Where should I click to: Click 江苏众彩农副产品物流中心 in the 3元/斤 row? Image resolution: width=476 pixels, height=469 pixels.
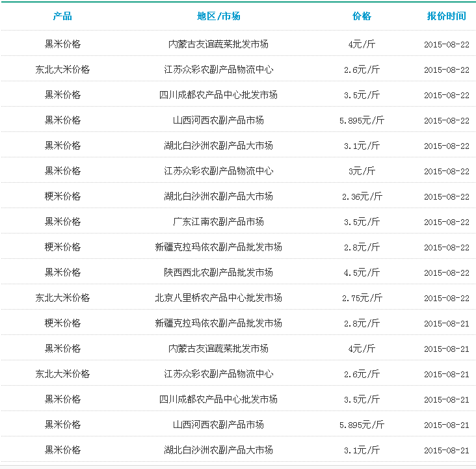pos(218,171)
